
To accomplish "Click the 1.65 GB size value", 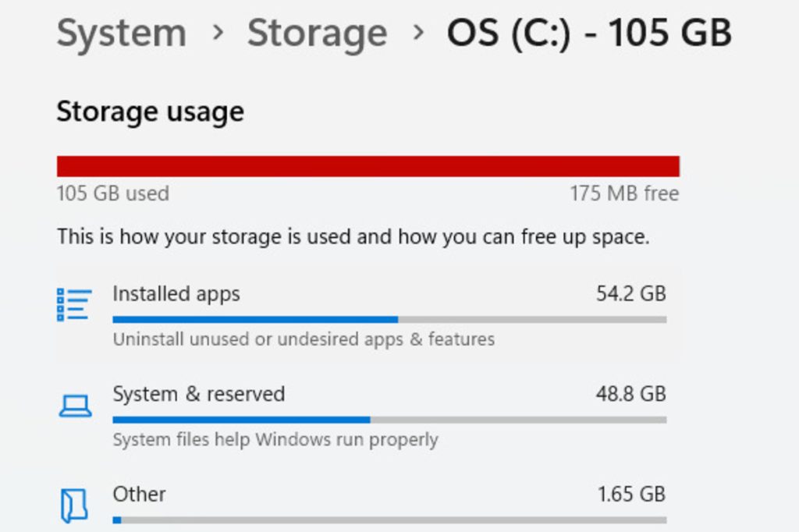I will click(x=631, y=495).
